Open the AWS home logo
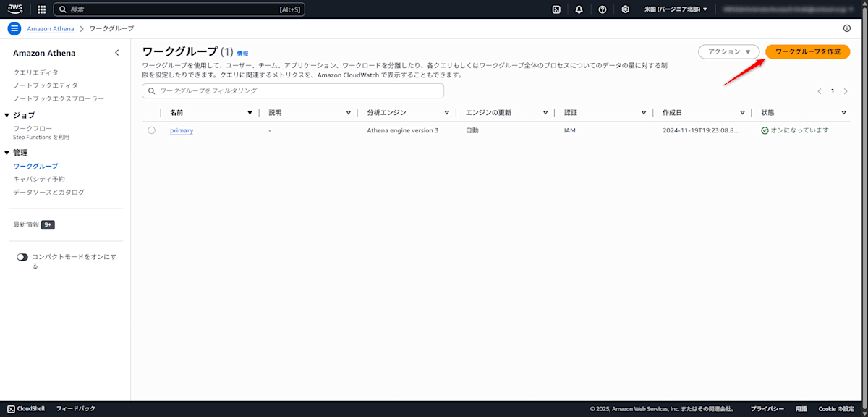 click(15, 9)
